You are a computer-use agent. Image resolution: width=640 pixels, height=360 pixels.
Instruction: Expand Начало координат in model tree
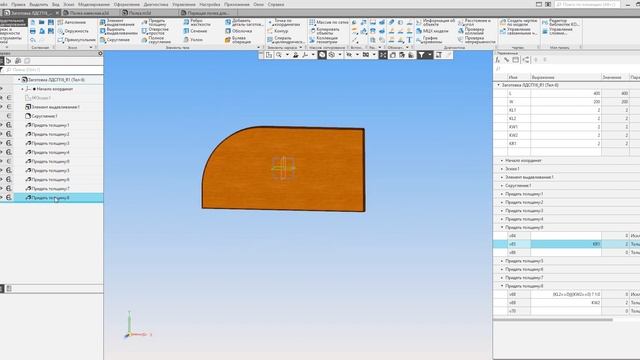tap(22, 89)
